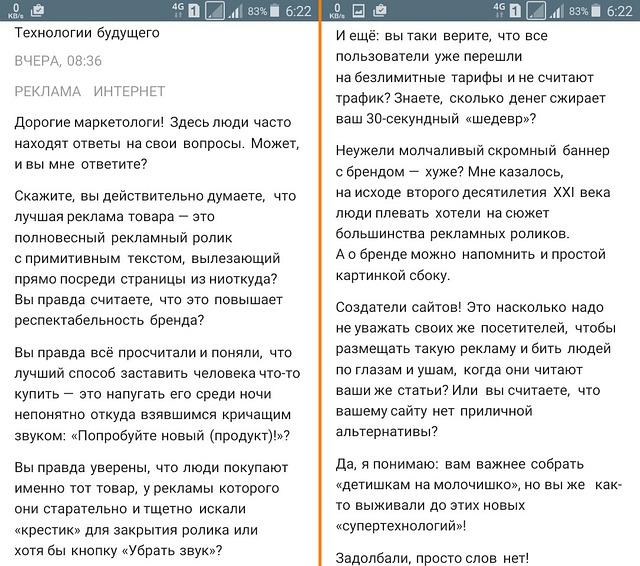Tap the empty signal icon in right screenshot
This screenshot has height=566, width=640.
click(536, 11)
